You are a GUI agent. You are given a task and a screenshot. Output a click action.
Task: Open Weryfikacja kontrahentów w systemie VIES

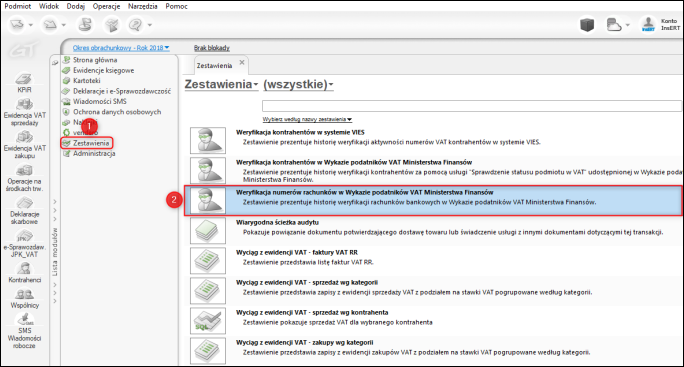[300, 132]
